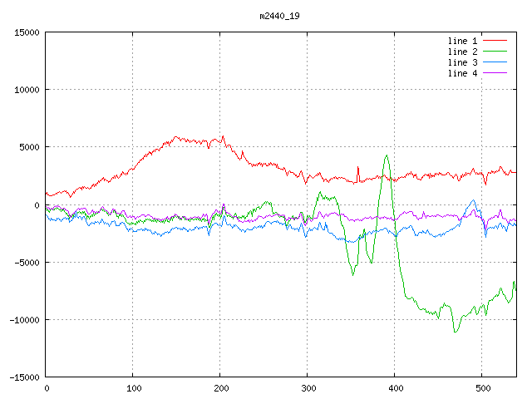Image resolution: width=532 pixels, height=399 pixels.
Task: Click the y-axis label 10000
Action: pos(27,90)
